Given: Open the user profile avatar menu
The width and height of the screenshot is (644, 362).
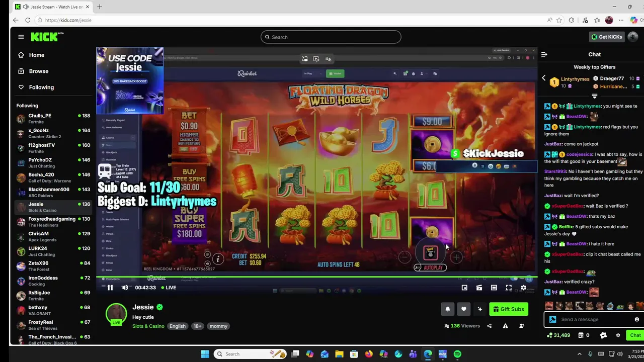Looking at the screenshot, I should click(633, 37).
